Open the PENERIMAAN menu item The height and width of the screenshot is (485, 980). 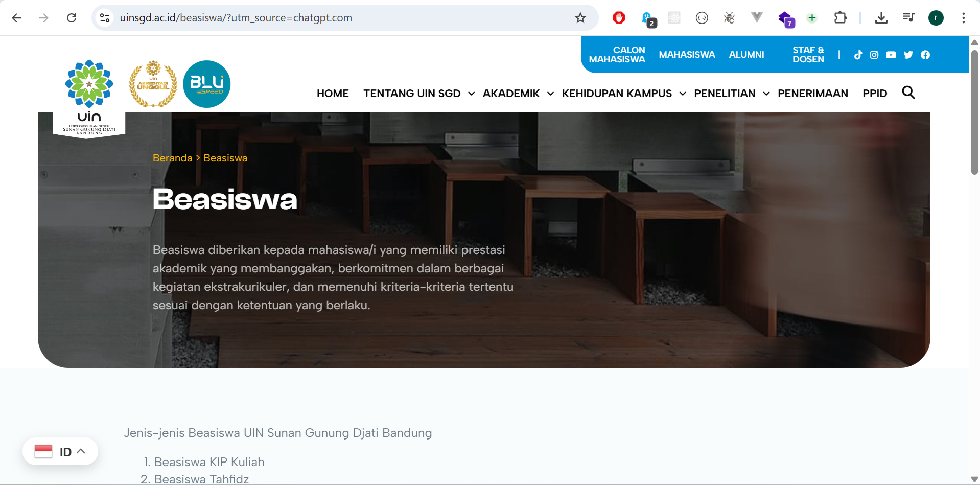click(x=812, y=94)
